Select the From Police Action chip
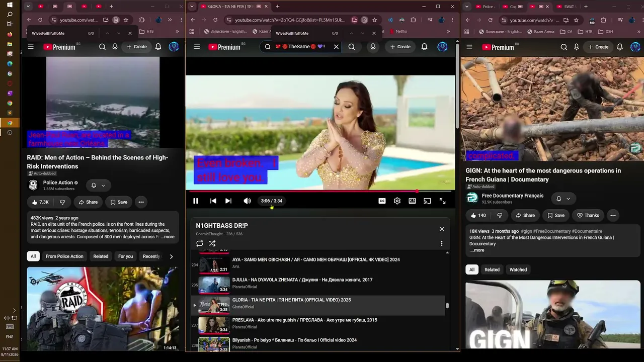Screen dimensions: 644x362 [x=64, y=256]
